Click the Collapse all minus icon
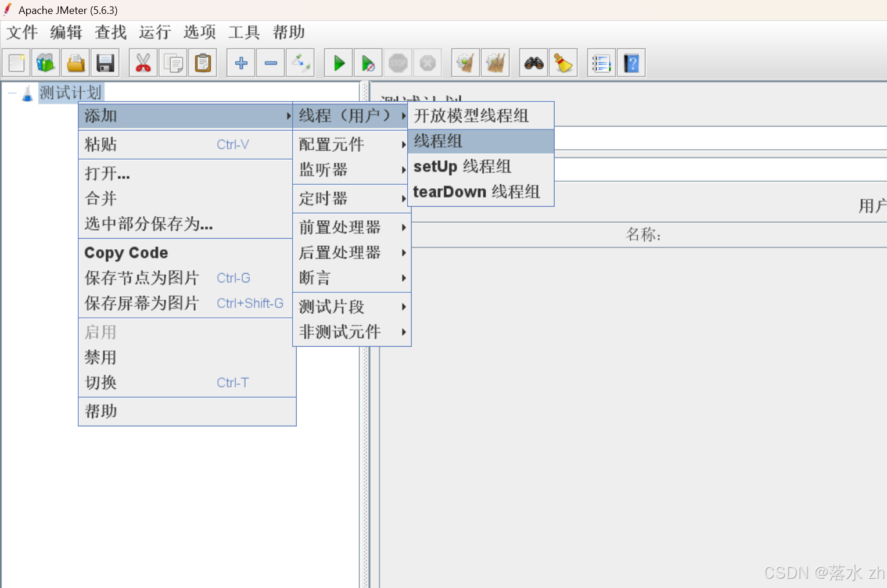The height and width of the screenshot is (588, 887). click(x=271, y=63)
